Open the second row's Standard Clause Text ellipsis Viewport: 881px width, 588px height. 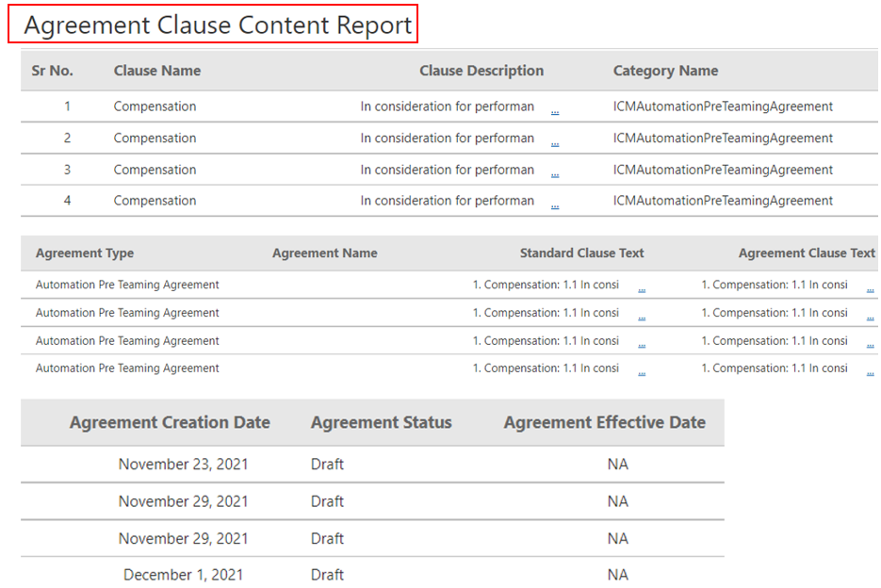(x=642, y=317)
